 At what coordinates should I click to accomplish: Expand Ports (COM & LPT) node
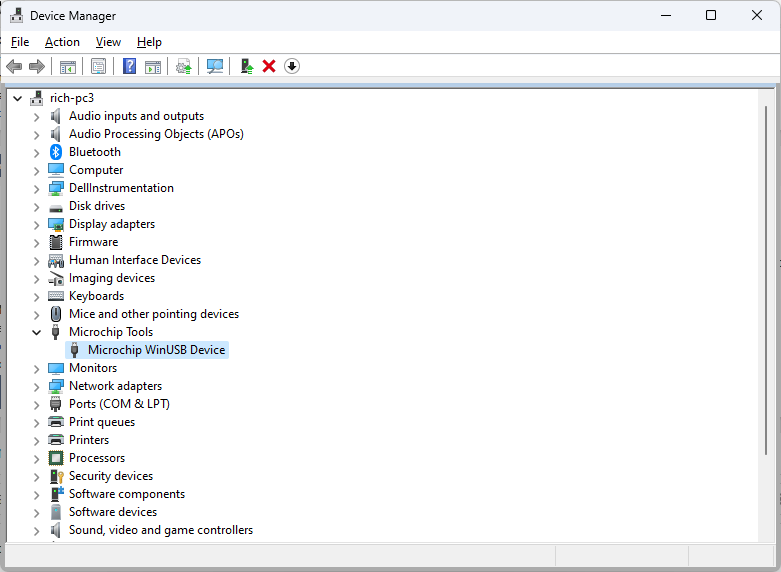[37, 404]
